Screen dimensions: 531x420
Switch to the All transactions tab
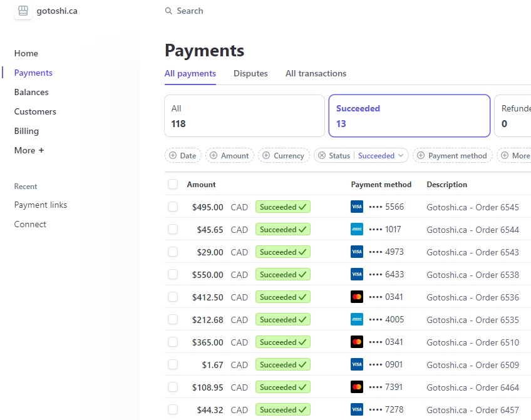click(316, 73)
